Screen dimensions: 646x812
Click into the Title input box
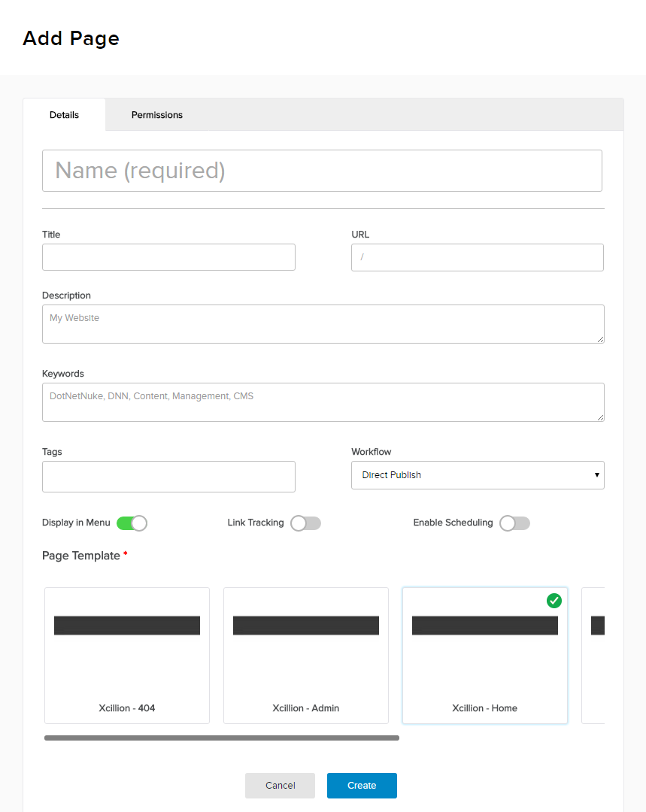168,257
